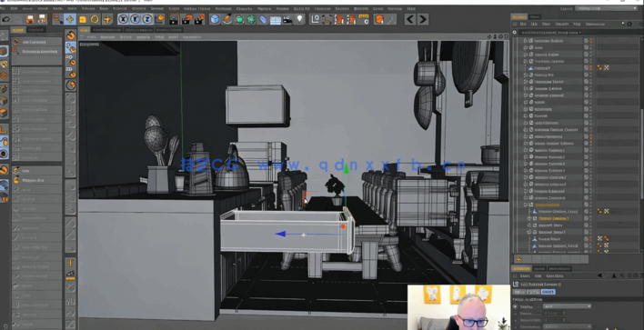Viewport: 644px width, 330px height.
Task: Toggle the enable checkmark of top object row
Action: coord(586,41)
